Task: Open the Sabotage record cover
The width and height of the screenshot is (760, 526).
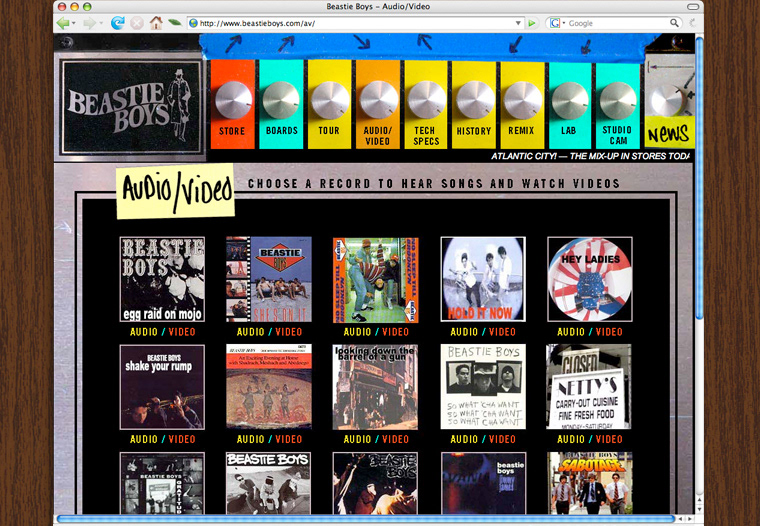Action: (x=590, y=483)
